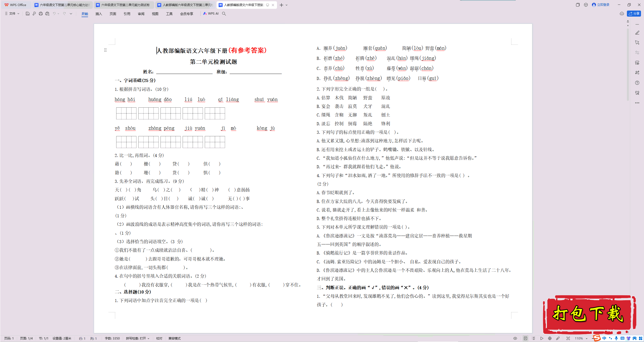Click the undo arrow icon

point(54,14)
